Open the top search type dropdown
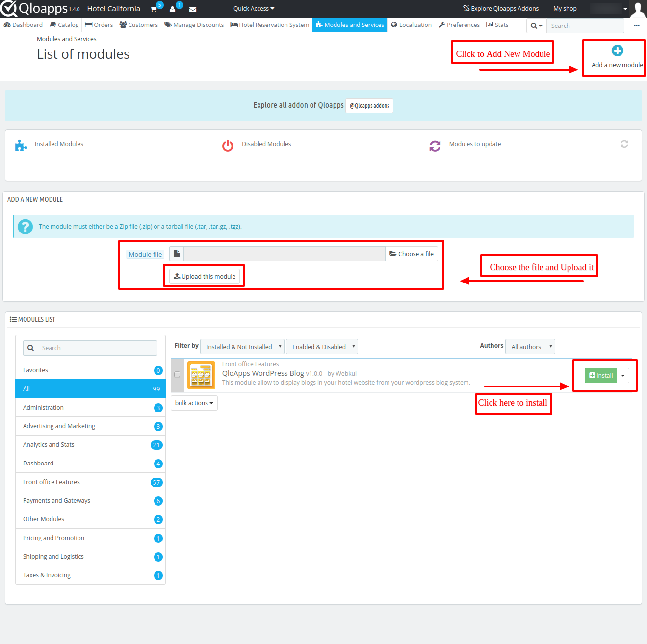Image resolution: width=647 pixels, height=644 pixels. pos(537,26)
